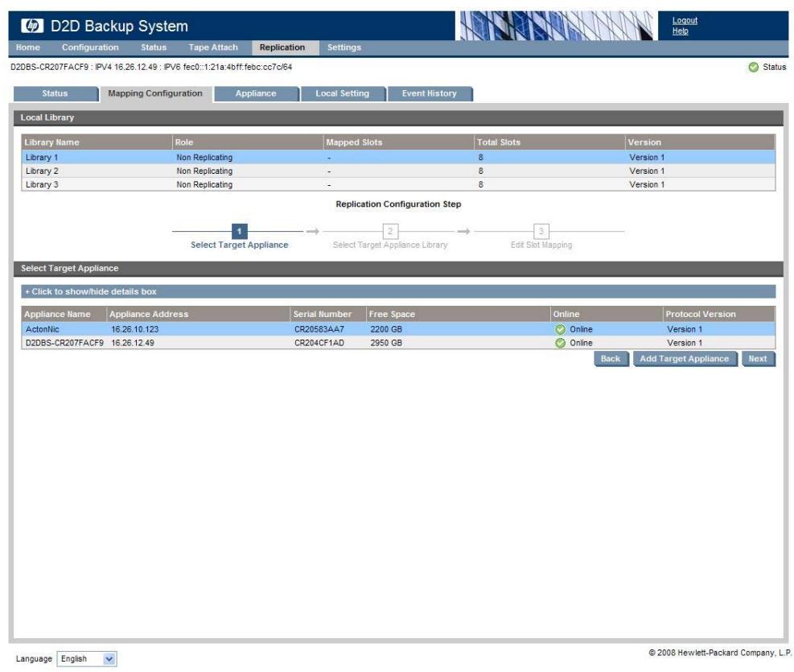
Task: Click the Next button
Action: (758, 359)
